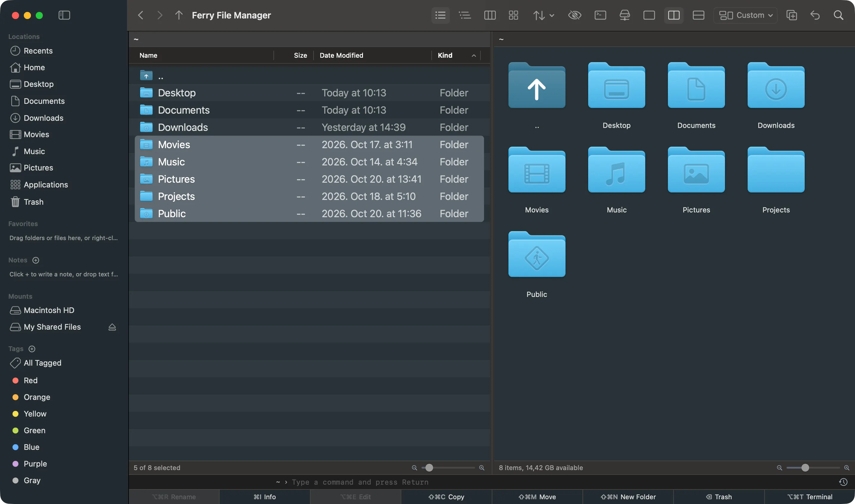This screenshot has height=504, width=855.
Task: Switch to outline tree view mode
Action: click(465, 15)
